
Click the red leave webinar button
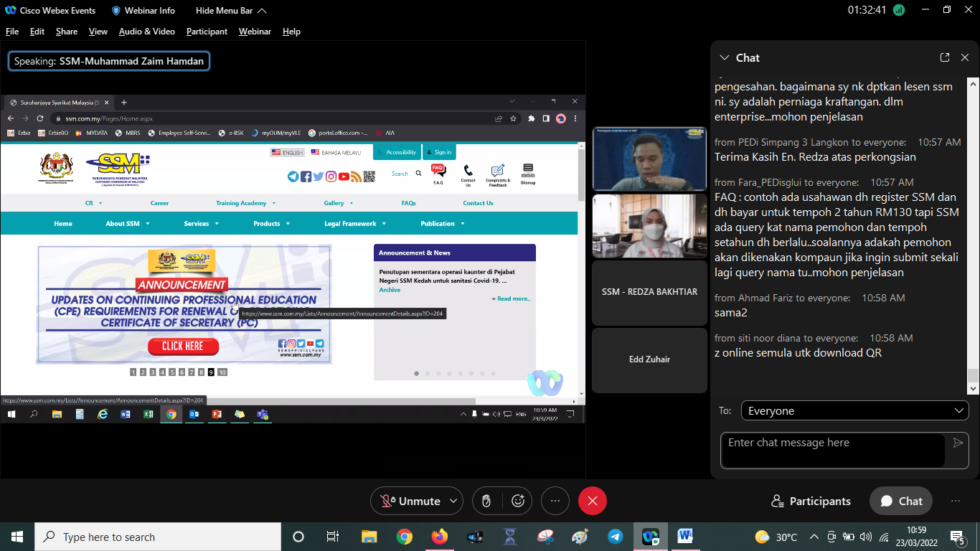click(x=592, y=501)
